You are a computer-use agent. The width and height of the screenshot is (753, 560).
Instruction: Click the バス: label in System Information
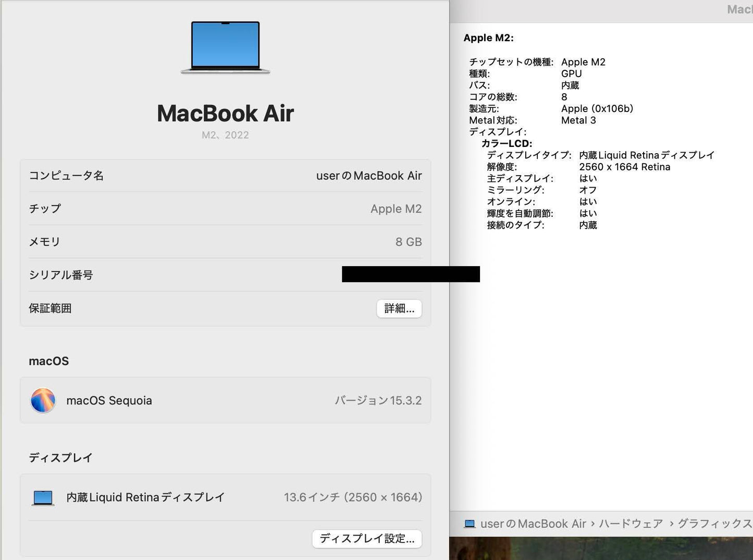click(479, 85)
